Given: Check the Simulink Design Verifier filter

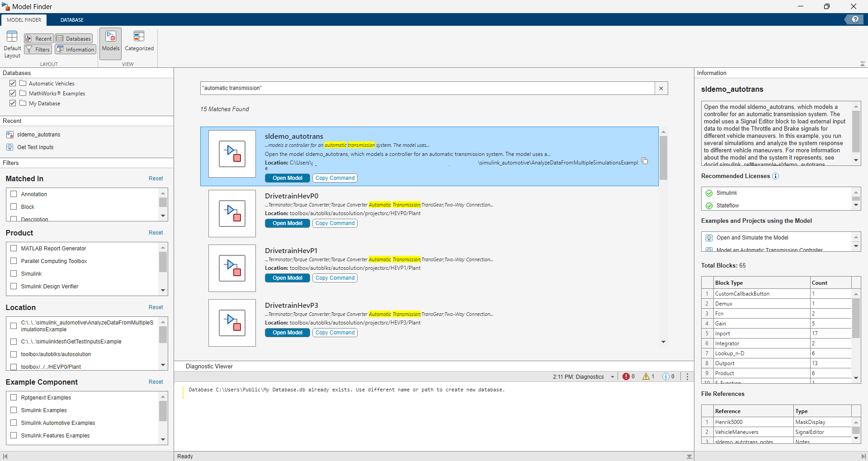Looking at the screenshot, I should click(14, 286).
